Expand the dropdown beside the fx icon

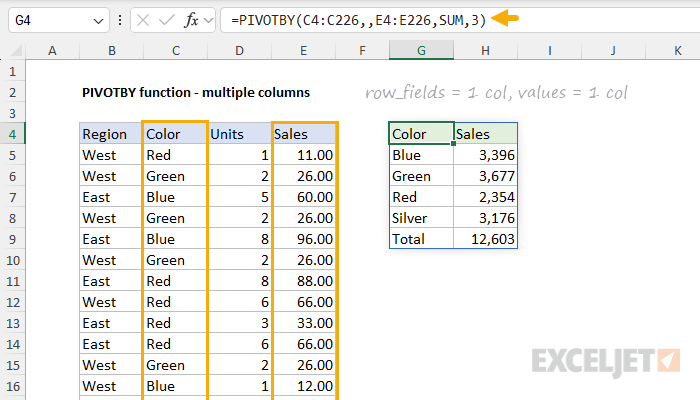coord(208,20)
